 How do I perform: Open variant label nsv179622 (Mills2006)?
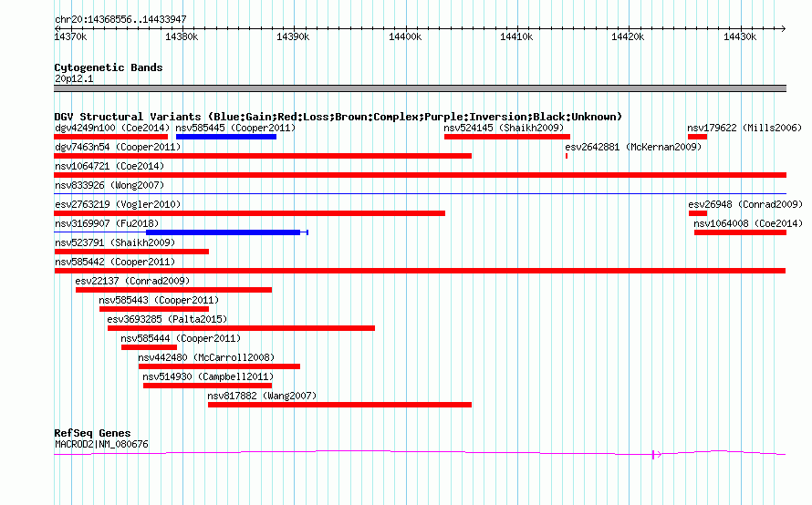point(744,128)
